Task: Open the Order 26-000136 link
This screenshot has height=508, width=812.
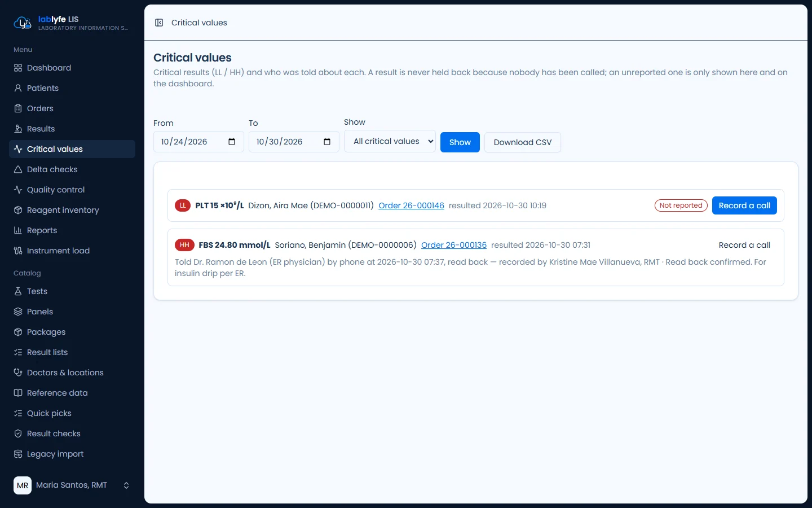Action: pos(454,245)
